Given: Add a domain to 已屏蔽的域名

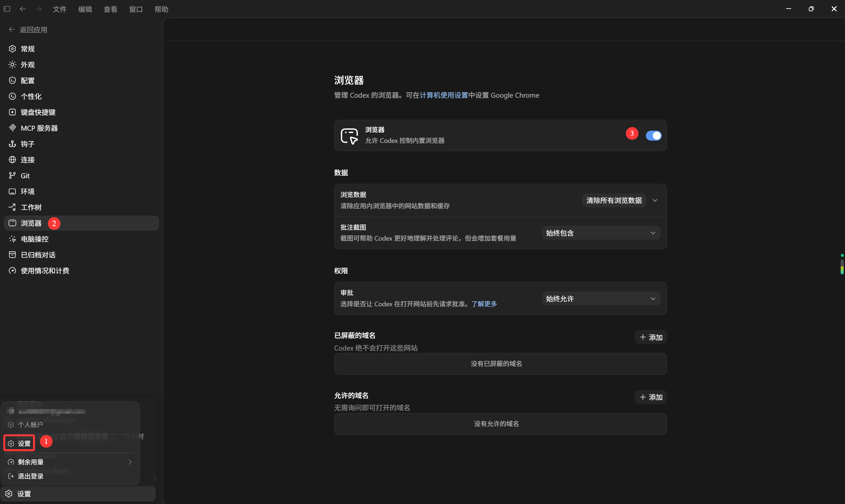Looking at the screenshot, I should click(x=651, y=337).
